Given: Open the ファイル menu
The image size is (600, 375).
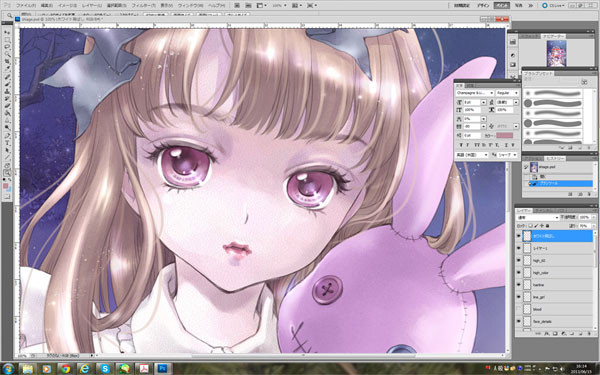Looking at the screenshot, I should point(27,6).
